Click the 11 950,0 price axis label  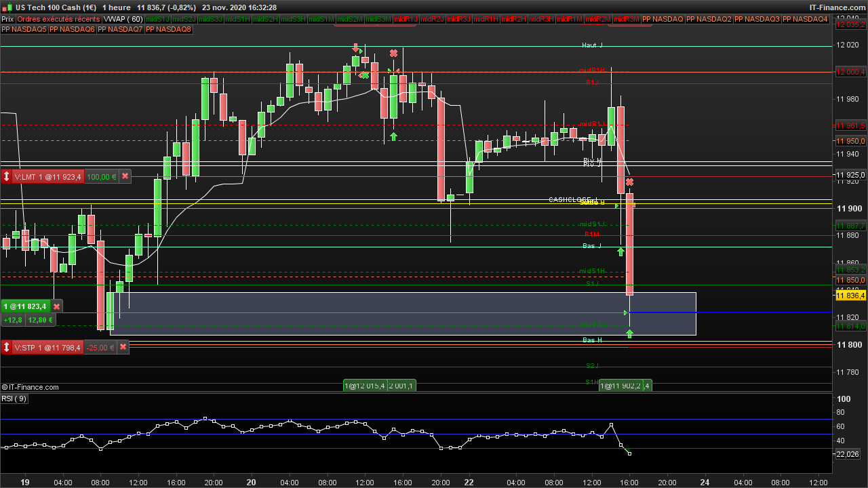[851, 141]
